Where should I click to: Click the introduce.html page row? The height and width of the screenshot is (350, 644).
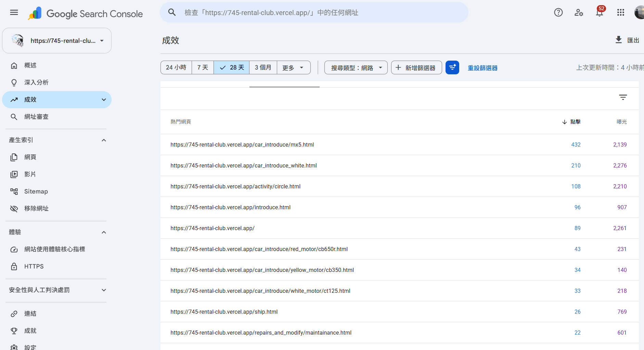pyautogui.click(x=399, y=207)
